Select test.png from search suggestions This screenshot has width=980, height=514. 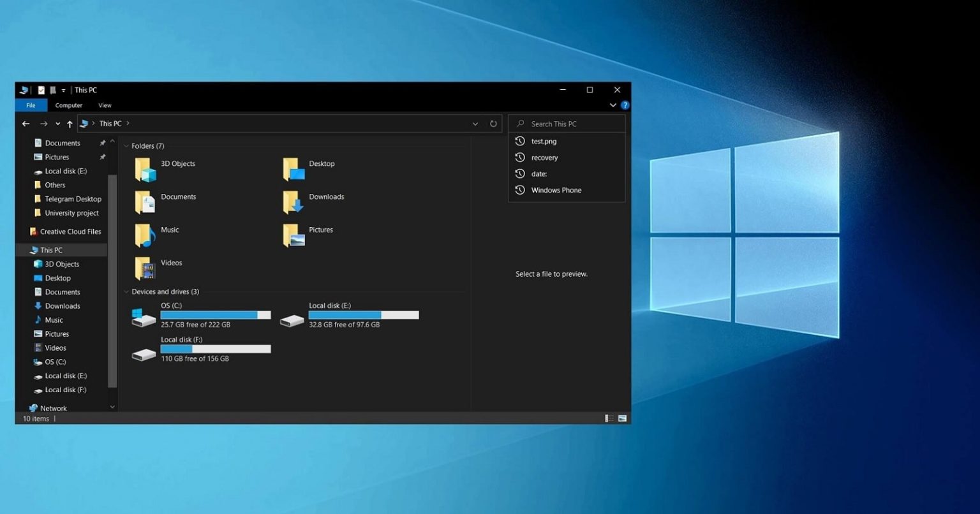[544, 141]
